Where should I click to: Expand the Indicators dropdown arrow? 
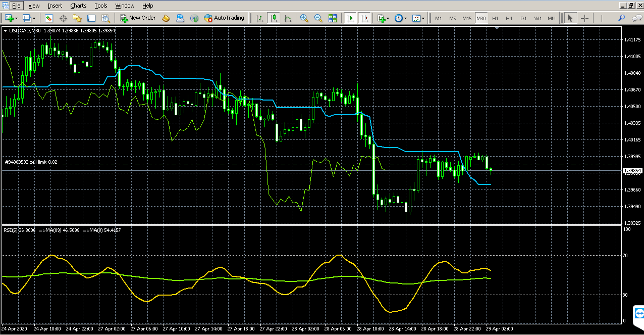pyautogui.click(x=389, y=18)
